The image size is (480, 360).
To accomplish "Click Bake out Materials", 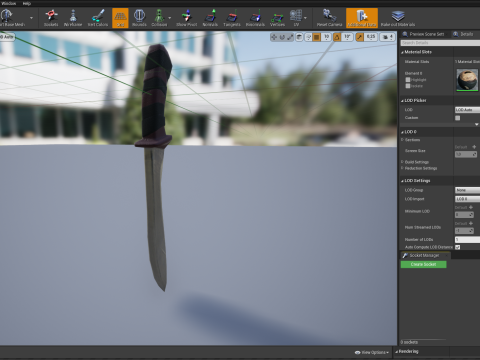I will pyautogui.click(x=398, y=18).
